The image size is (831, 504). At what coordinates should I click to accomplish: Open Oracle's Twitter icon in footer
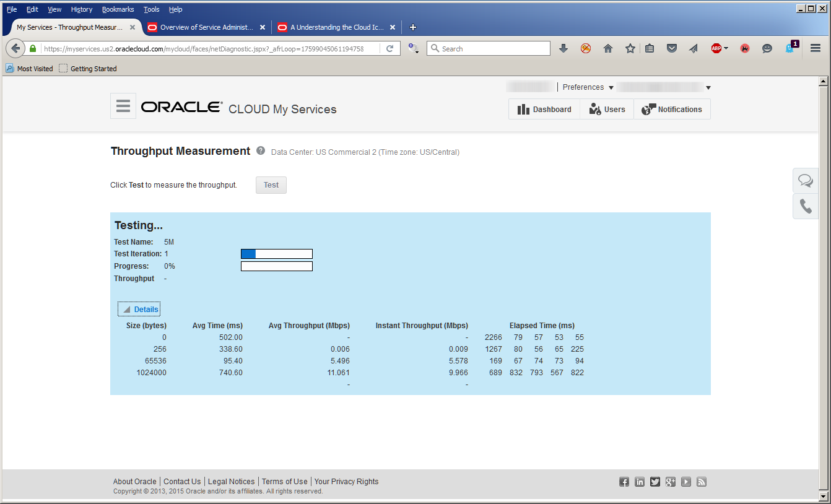pyautogui.click(x=655, y=482)
